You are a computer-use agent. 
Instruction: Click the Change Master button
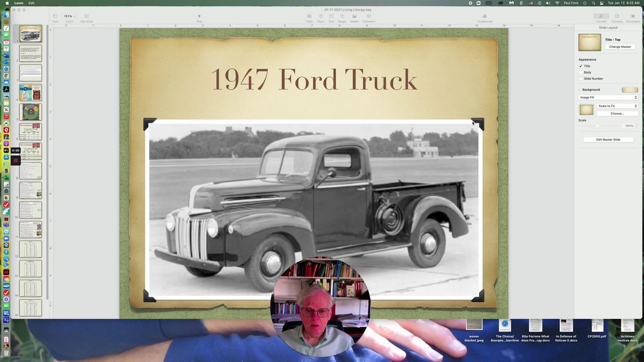pos(620,47)
